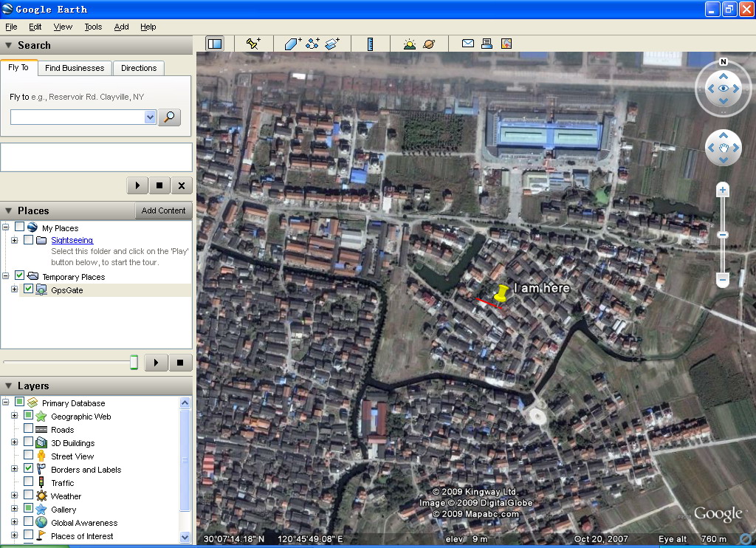This screenshot has width=756, height=548.
Task: Expand the Gallery layer node
Action: point(15,508)
